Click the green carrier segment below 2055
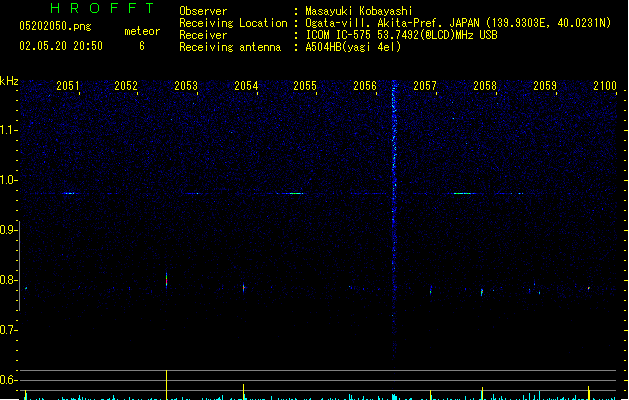The height and width of the screenshot is (400, 629). (296, 193)
